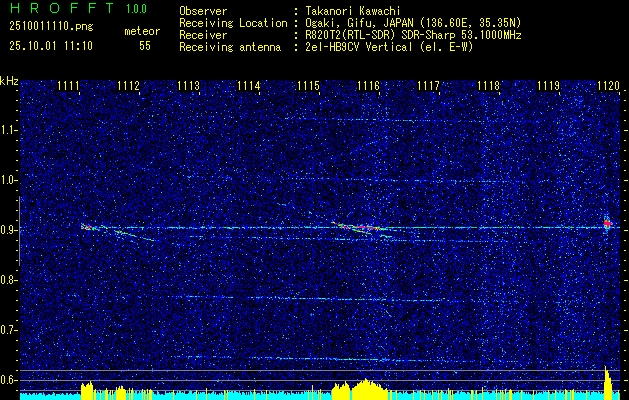Click the 1119 time axis label
The width and height of the screenshot is (629, 400).
coord(548,86)
